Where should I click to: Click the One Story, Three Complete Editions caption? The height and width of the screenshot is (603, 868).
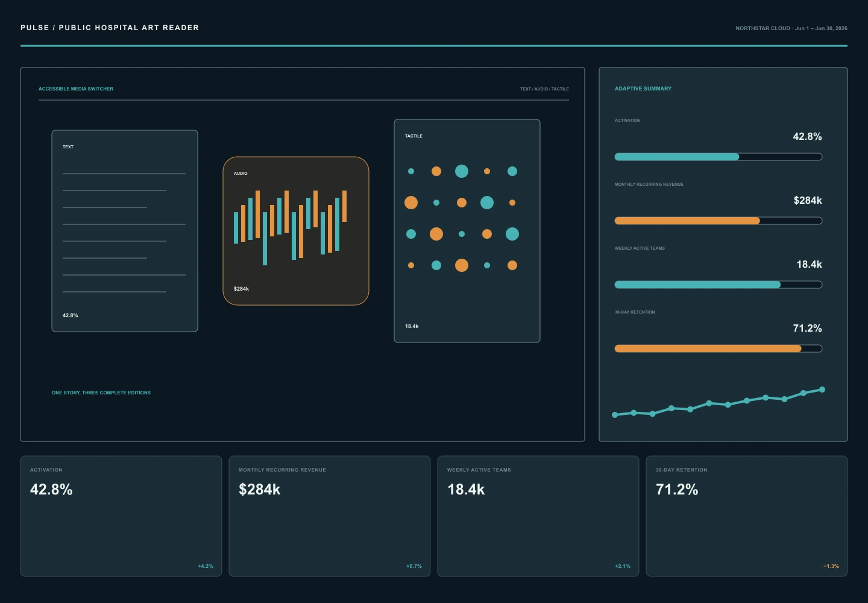coord(101,393)
